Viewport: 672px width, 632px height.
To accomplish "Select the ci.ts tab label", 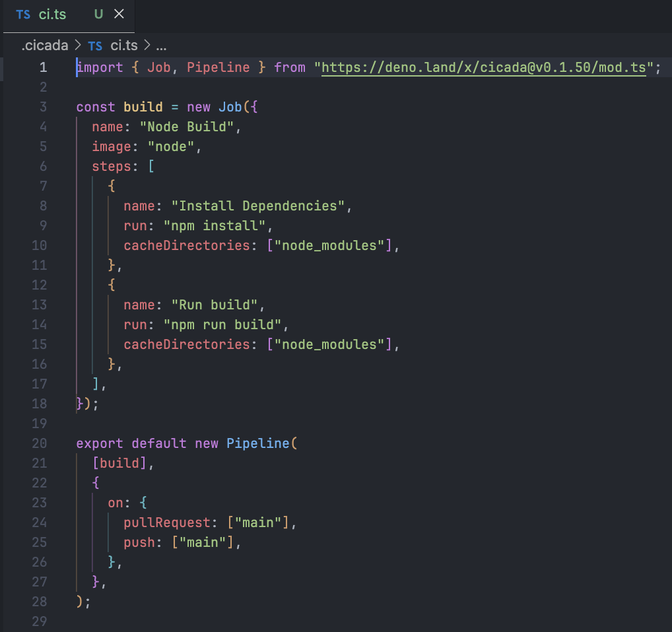I will pos(52,15).
